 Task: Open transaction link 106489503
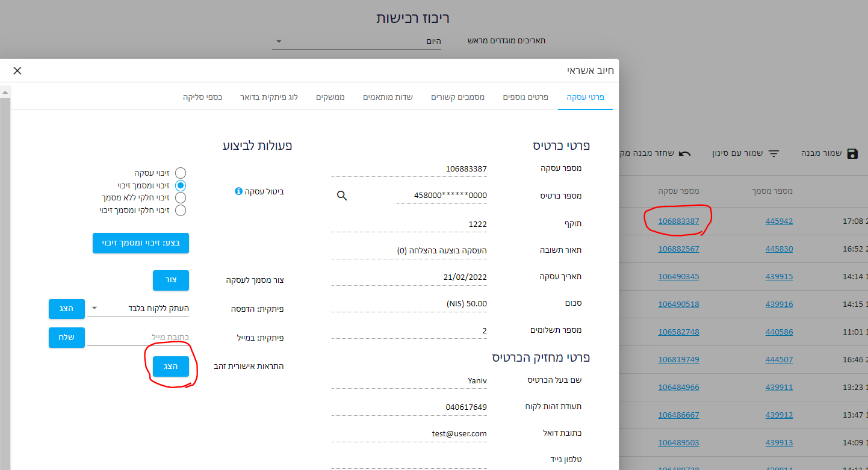click(x=678, y=442)
